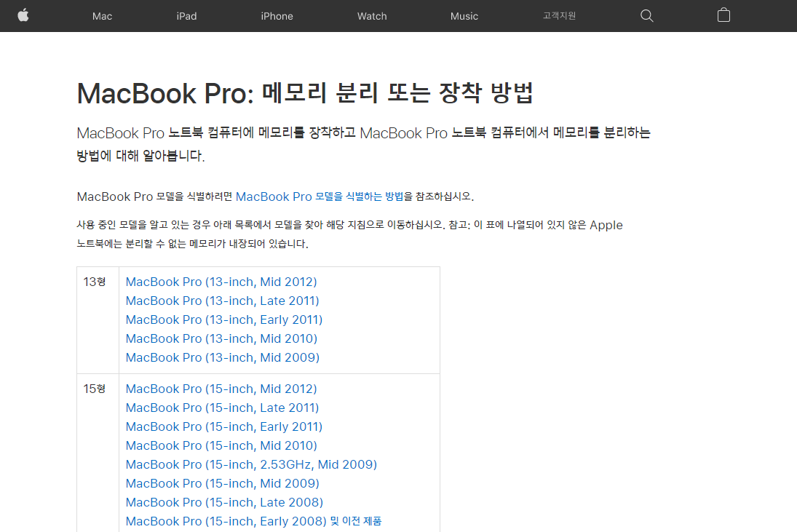The width and height of the screenshot is (797, 532).
Task: Open MacBook Pro (15-inch, Late 2008) link
Action: (x=224, y=503)
